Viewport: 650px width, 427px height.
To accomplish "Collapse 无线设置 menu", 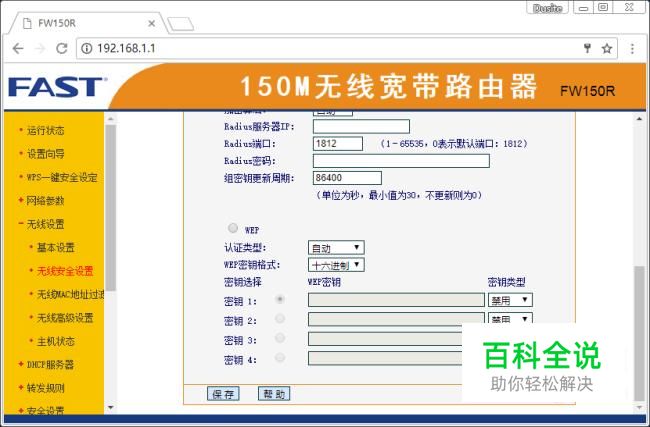I will pos(46,224).
